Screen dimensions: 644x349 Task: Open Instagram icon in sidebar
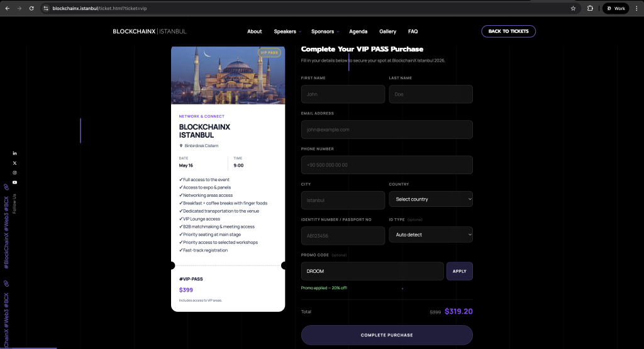click(15, 173)
